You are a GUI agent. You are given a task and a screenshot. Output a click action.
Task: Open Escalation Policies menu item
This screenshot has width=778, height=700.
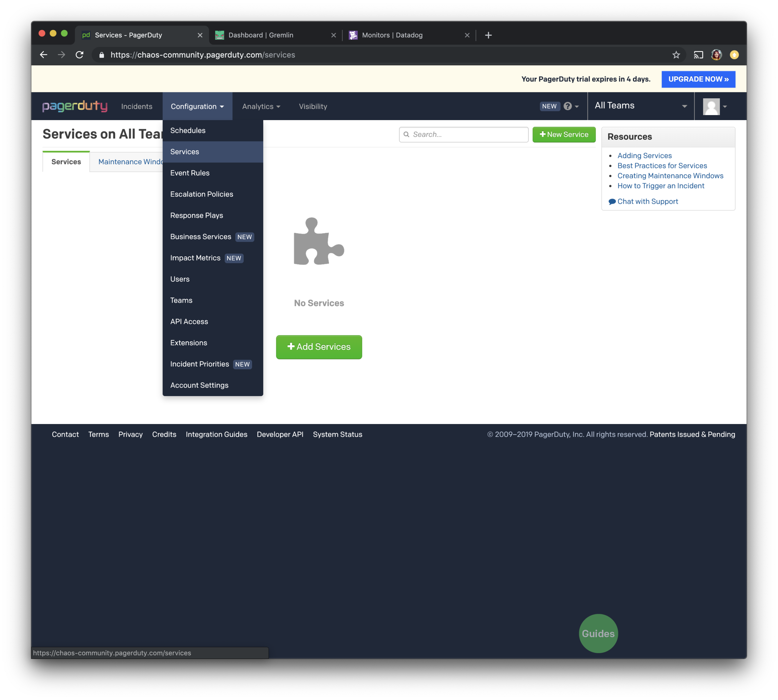[x=213, y=194]
